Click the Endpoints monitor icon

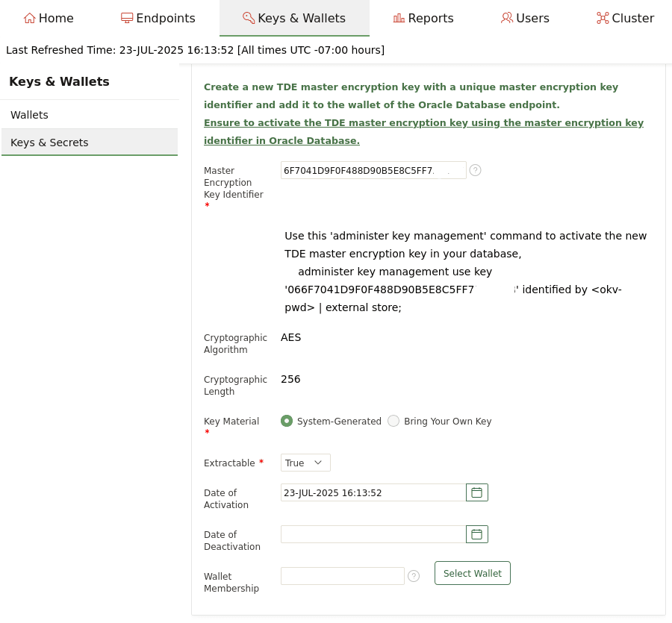coord(127,17)
